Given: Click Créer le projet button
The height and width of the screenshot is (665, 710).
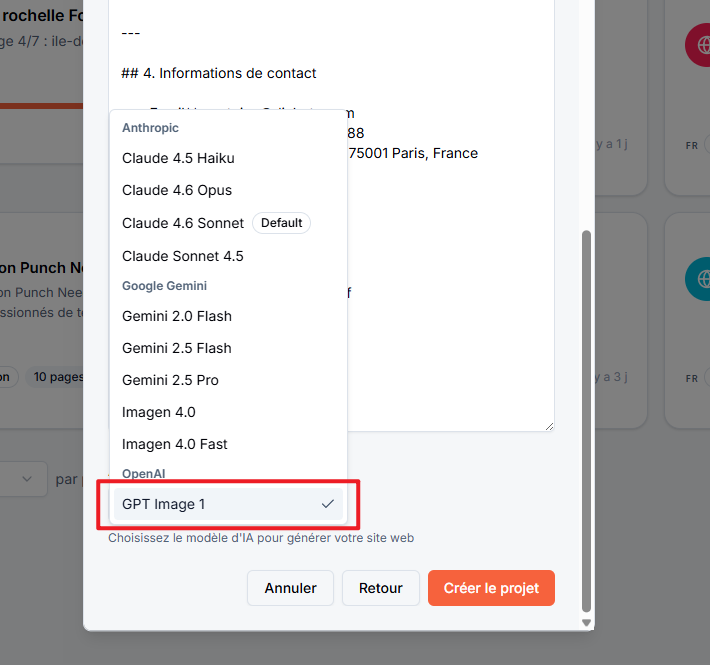Looking at the screenshot, I should click(491, 588).
